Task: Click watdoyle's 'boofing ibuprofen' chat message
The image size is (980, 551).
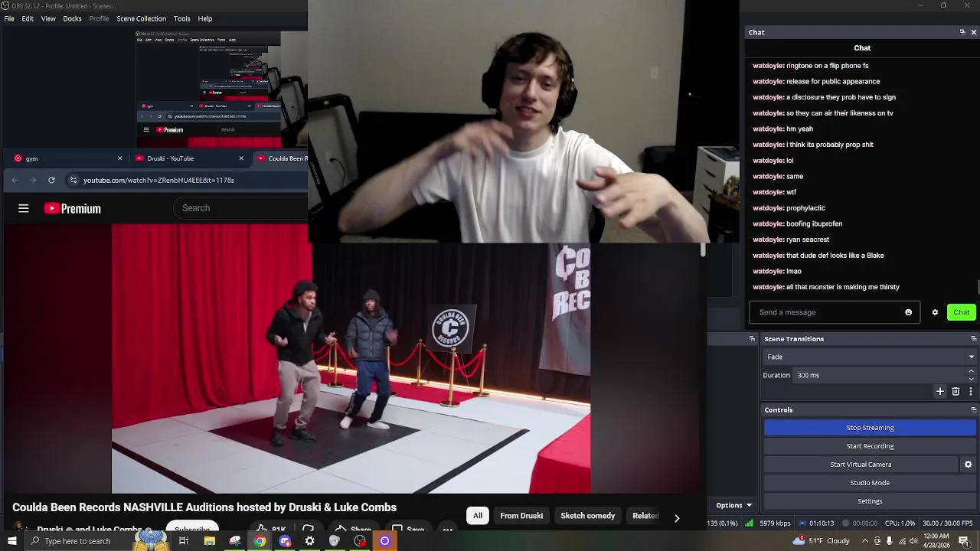Action: point(797,223)
